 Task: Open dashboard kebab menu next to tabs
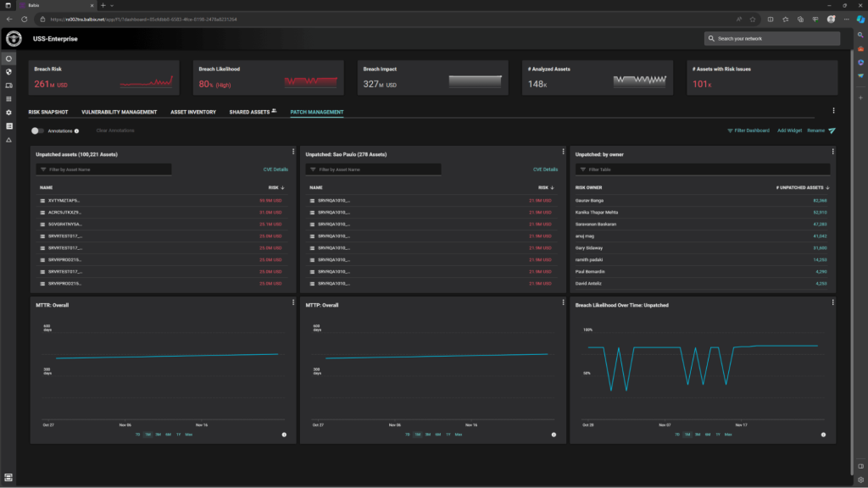(834, 111)
